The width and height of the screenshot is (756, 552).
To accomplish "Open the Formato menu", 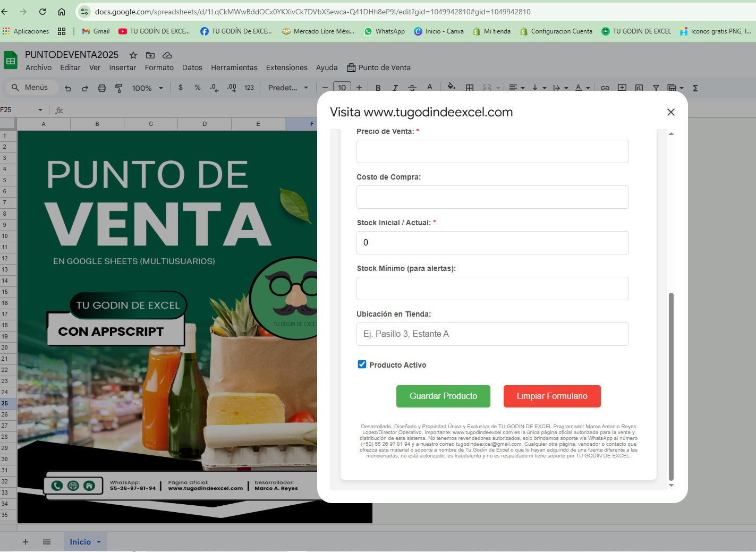I will click(x=159, y=67).
